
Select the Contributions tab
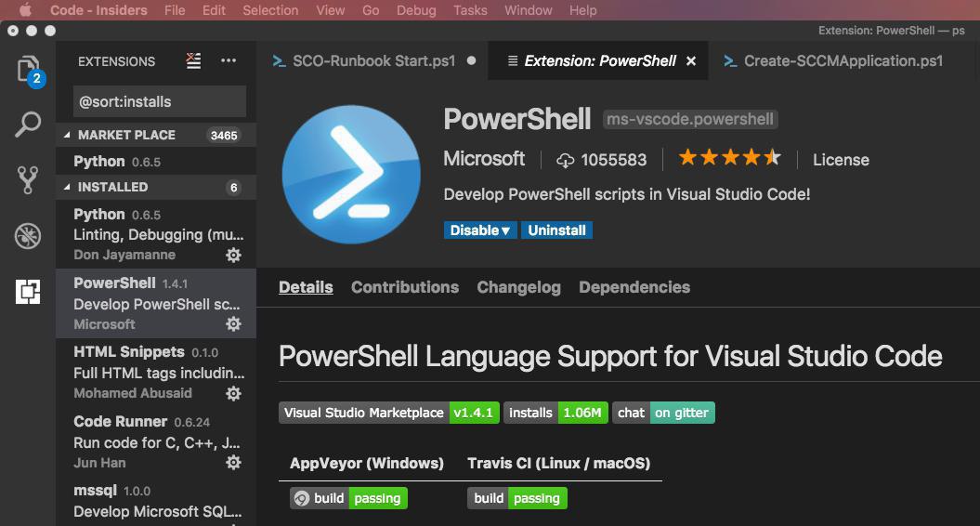pyautogui.click(x=405, y=287)
